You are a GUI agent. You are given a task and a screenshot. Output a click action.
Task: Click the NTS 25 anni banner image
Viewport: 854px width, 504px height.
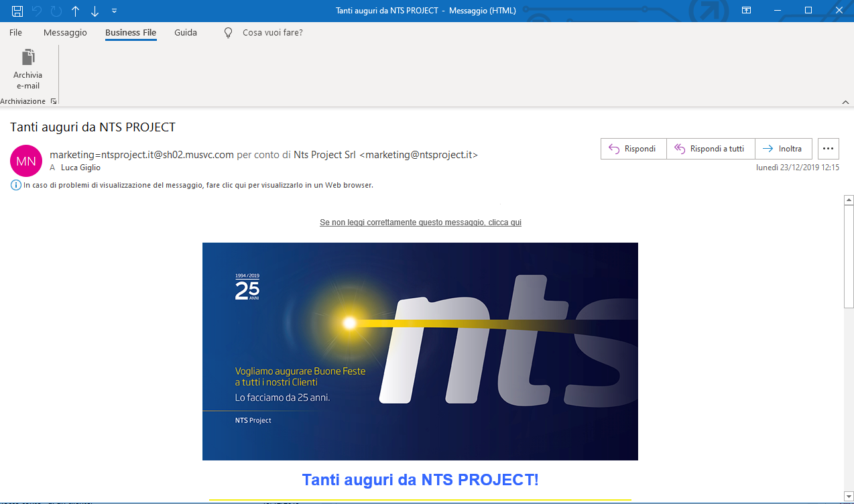coord(420,351)
